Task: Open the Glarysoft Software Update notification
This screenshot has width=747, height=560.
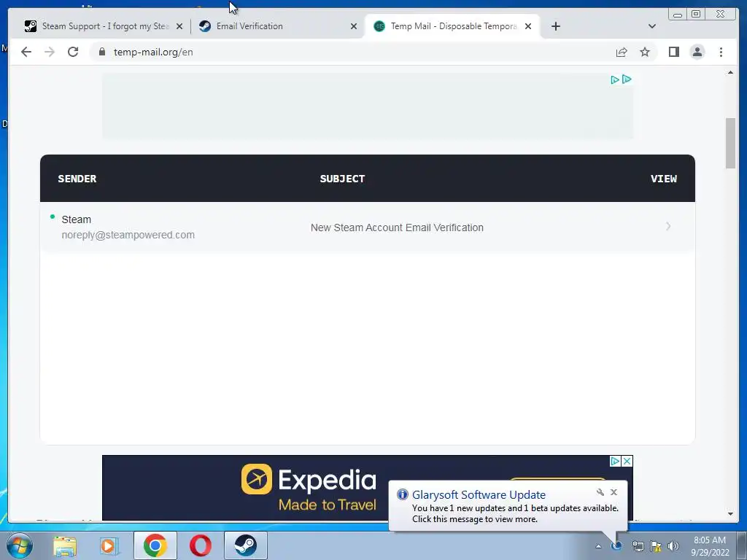Action: click(508, 507)
